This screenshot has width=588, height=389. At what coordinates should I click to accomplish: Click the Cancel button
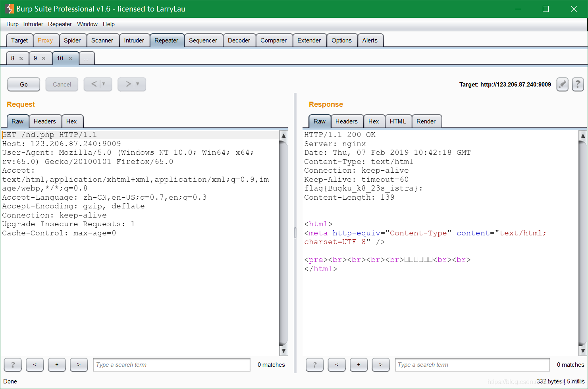pos(62,84)
